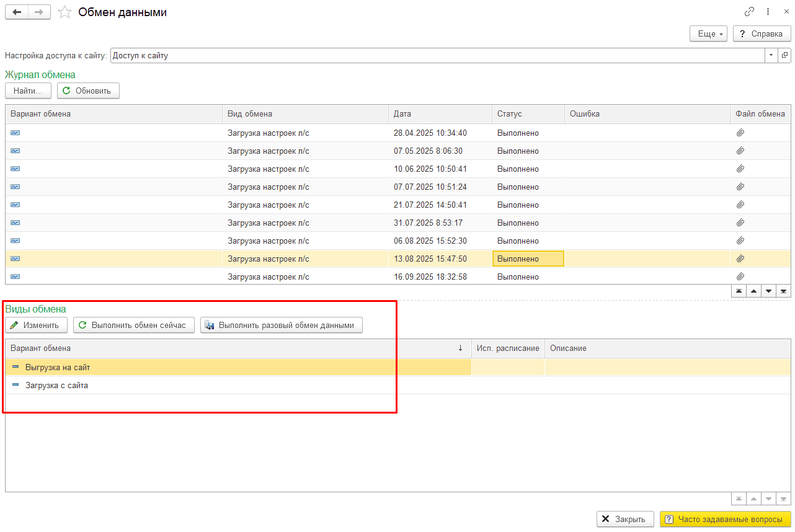Add page to favorites with star icon
Viewport: 795px width, 532px height.
(64, 12)
